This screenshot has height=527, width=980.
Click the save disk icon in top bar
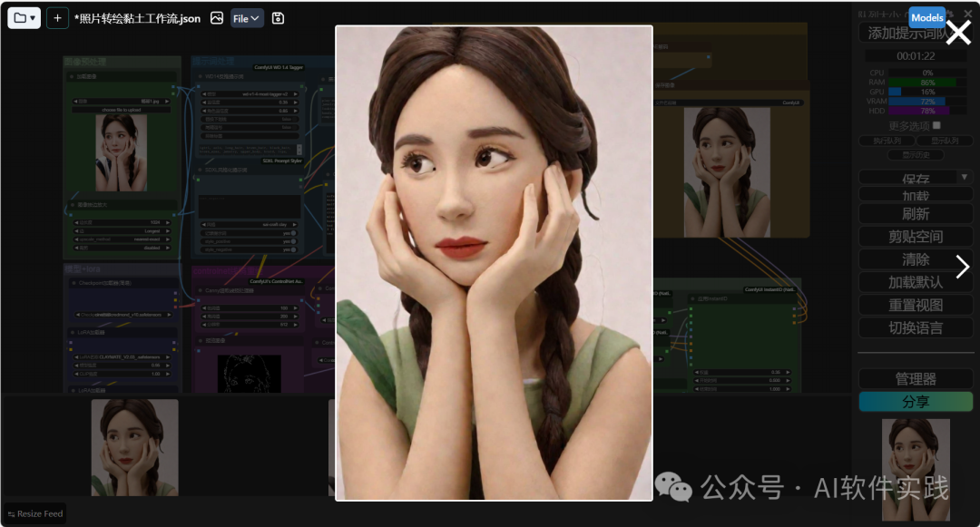(x=279, y=18)
